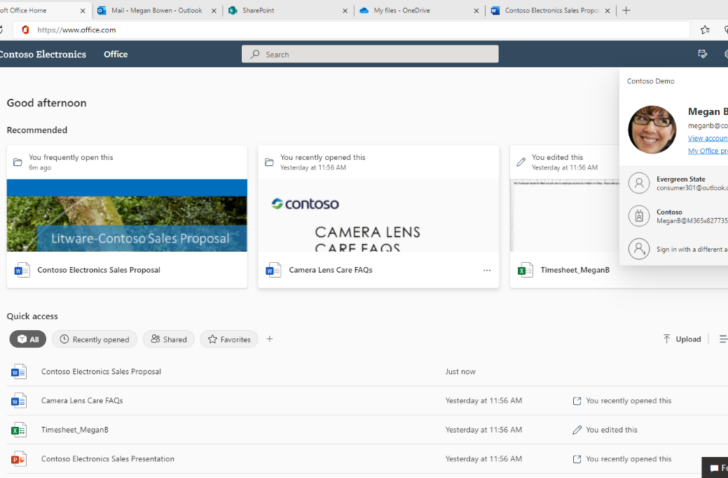Click pencil icon beside 'You edited this' card
This screenshot has width=728, height=478.
pyautogui.click(x=521, y=162)
